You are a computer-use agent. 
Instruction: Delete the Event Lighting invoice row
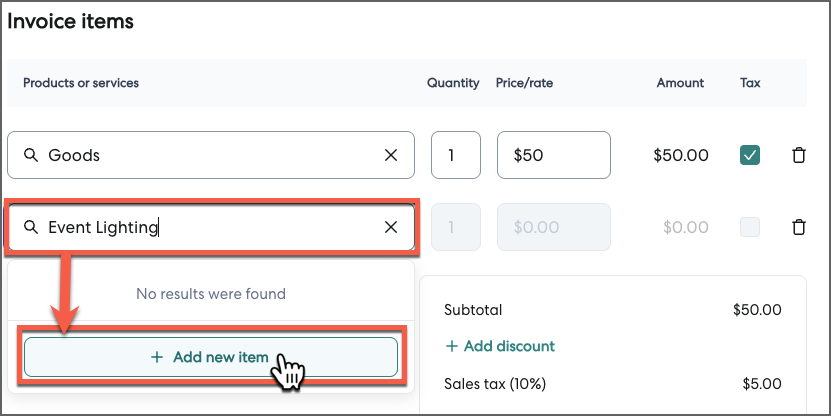(x=798, y=227)
